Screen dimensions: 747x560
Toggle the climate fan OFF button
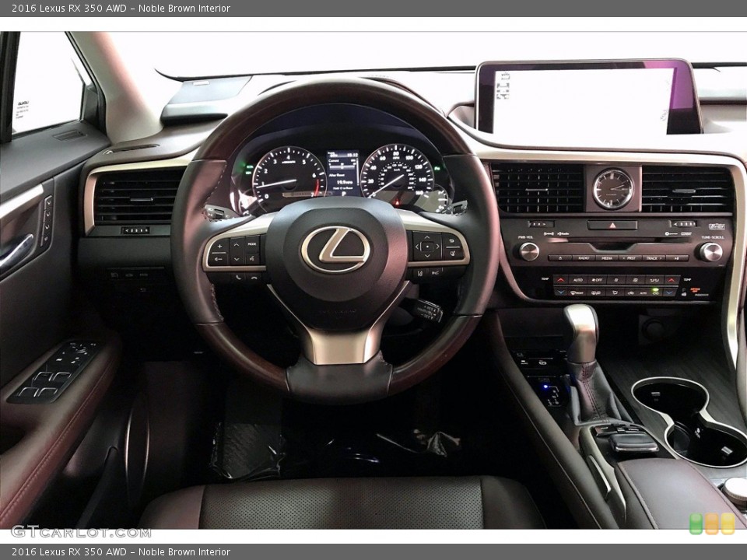pyautogui.click(x=597, y=280)
